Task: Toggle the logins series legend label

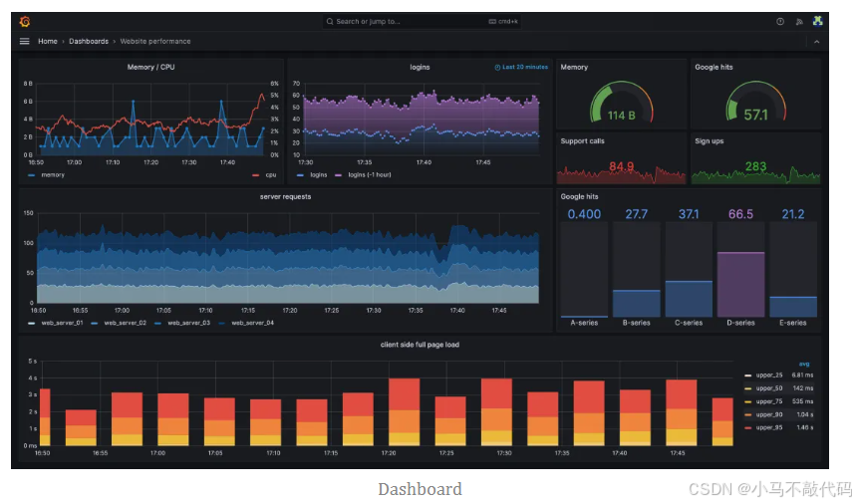Action: (319, 175)
